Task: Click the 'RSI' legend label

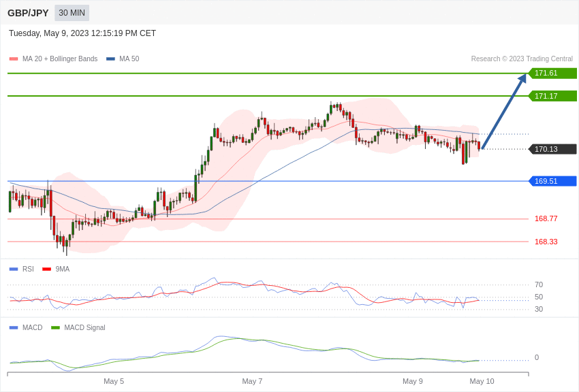Action: [28, 269]
